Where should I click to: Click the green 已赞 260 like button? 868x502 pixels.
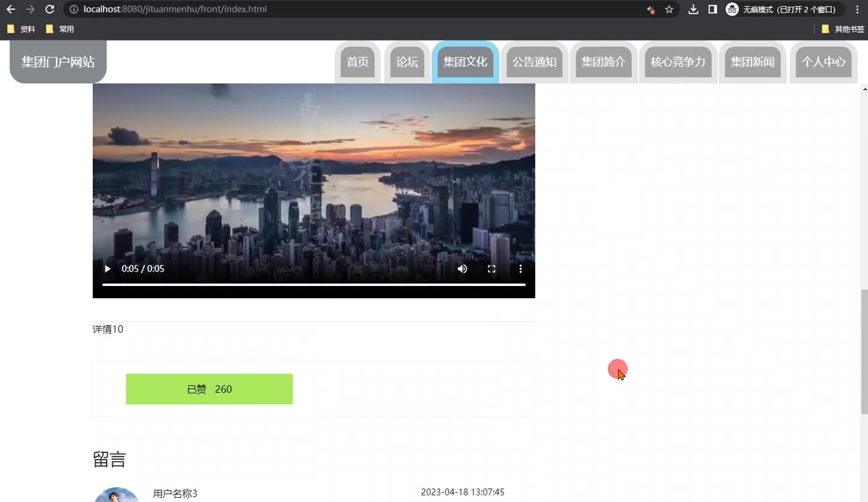click(x=209, y=389)
